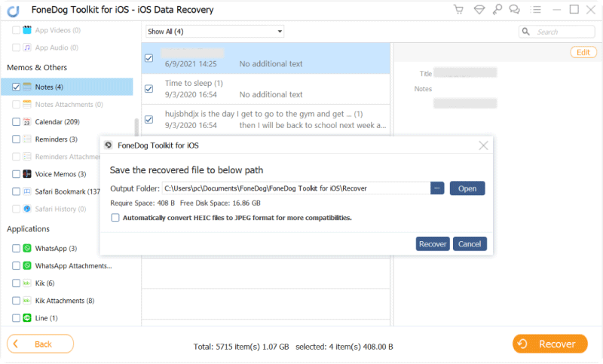Click the key register icon
Viewport: 603px width, 364px height.
pos(497,9)
